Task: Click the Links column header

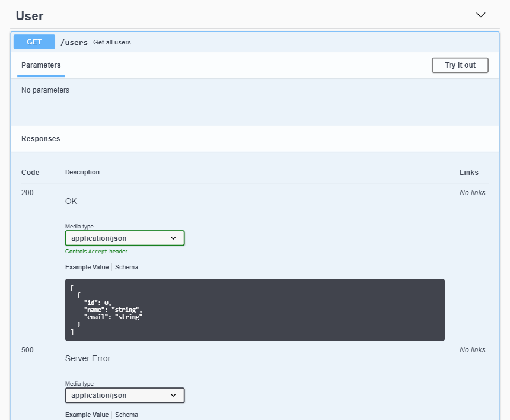Action: [468, 172]
